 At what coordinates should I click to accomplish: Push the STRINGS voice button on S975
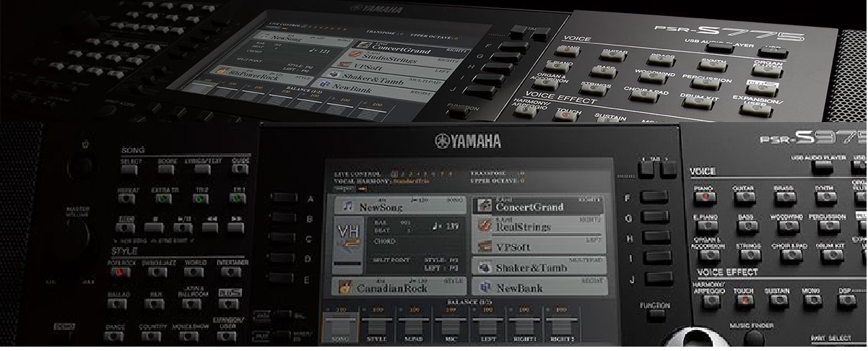coord(749,255)
